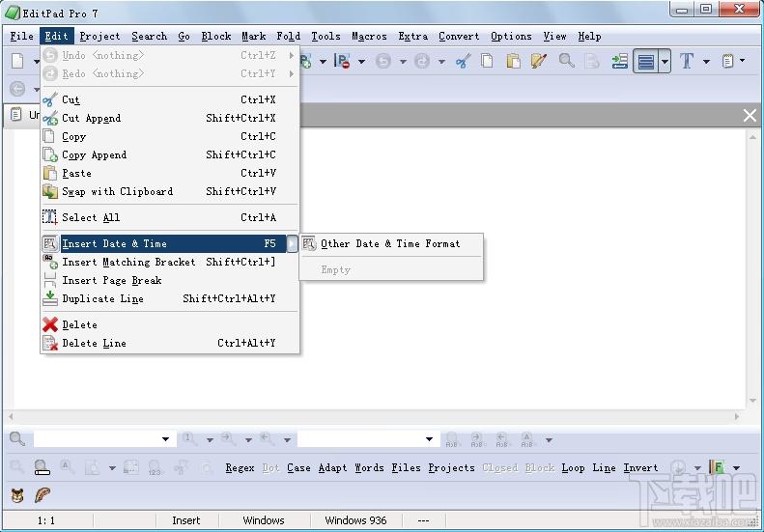Viewport: 764px width, 532px height.
Task: Click the RegexMagic feather icon
Action: [x=42, y=496]
